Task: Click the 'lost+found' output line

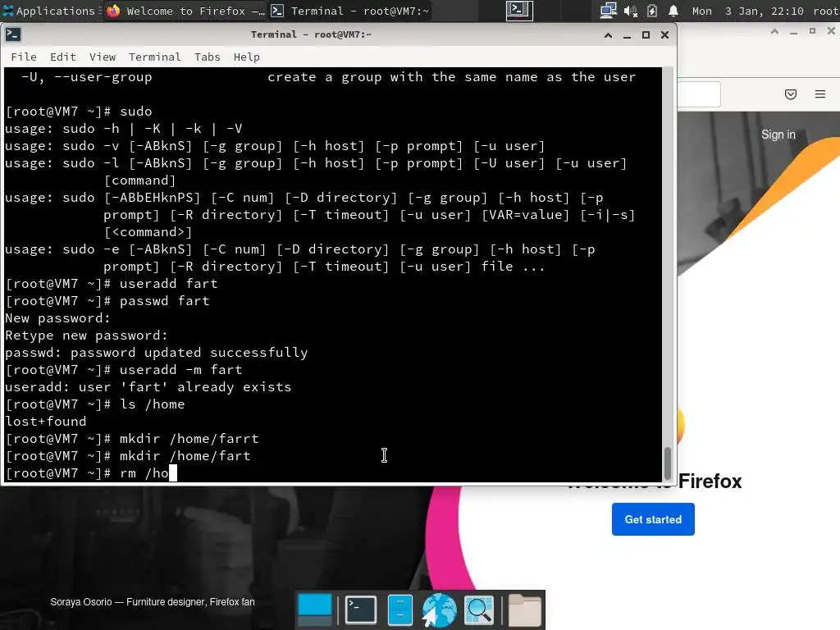Action: click(46, 421)
